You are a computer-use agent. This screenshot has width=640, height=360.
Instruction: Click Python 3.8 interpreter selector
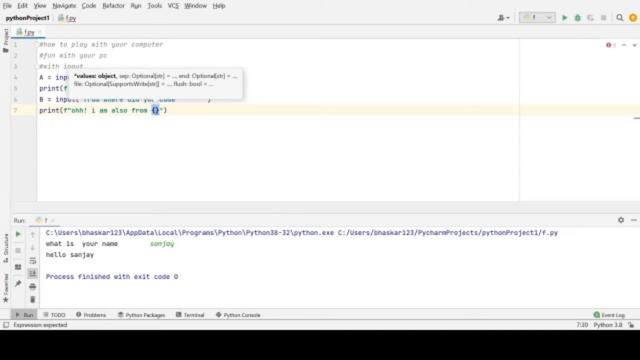tap(608, 325)
